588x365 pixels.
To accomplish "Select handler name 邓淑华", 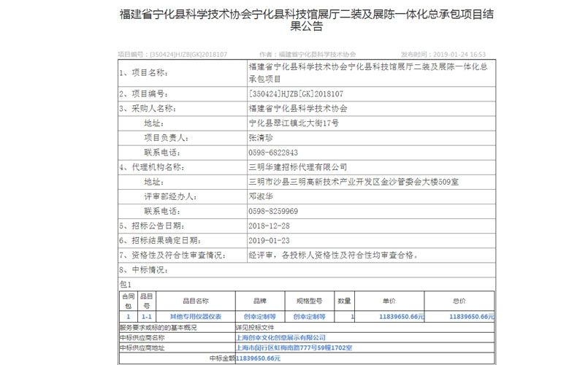I will pyautogui.click(x=261, y=196).
